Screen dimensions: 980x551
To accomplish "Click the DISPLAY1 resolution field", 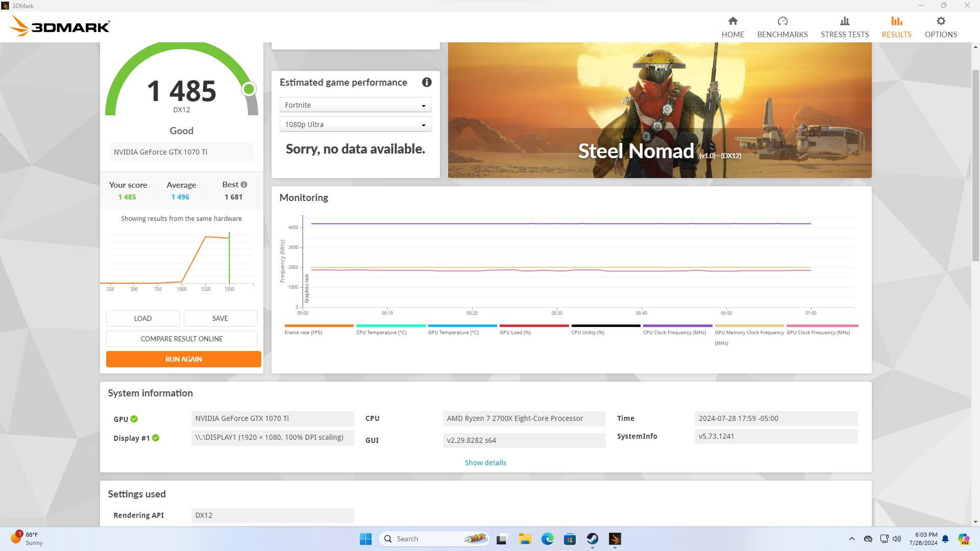I will pos(273,438).
